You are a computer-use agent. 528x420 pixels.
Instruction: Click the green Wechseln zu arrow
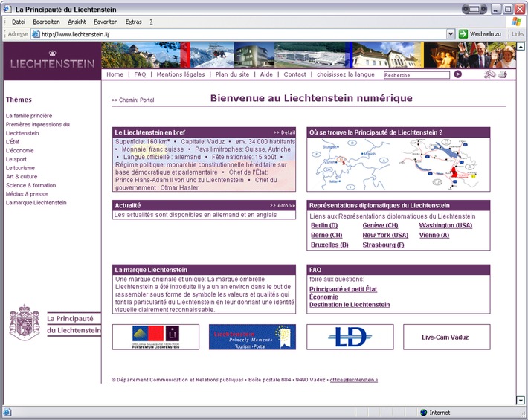click(463, 34)
